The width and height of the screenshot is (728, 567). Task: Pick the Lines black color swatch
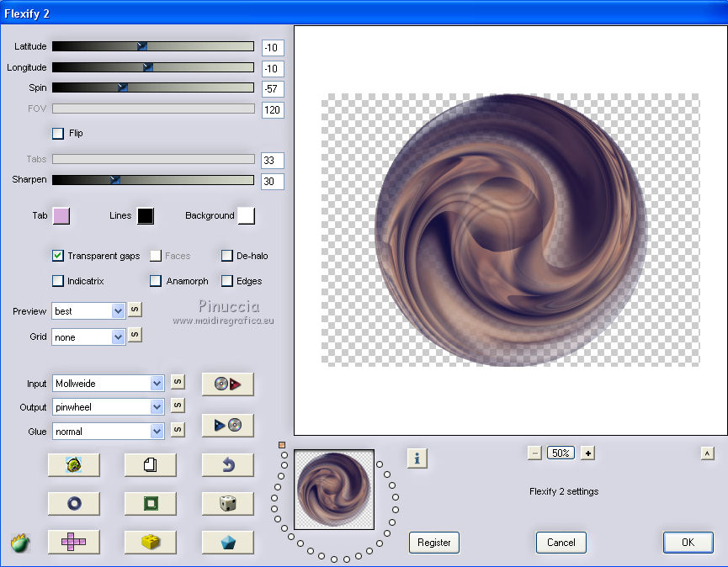click(x=146, y=215)
